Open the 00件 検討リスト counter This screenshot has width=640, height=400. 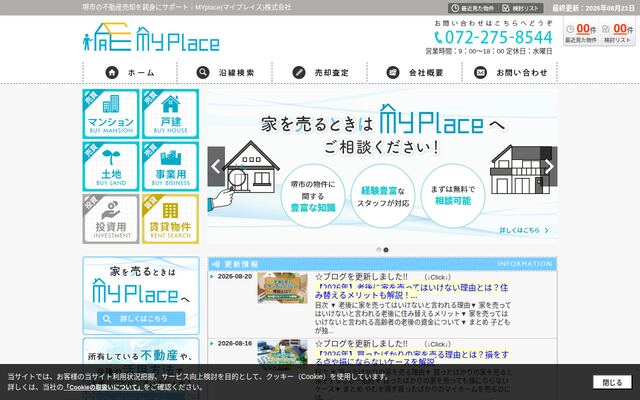[617, 33]
